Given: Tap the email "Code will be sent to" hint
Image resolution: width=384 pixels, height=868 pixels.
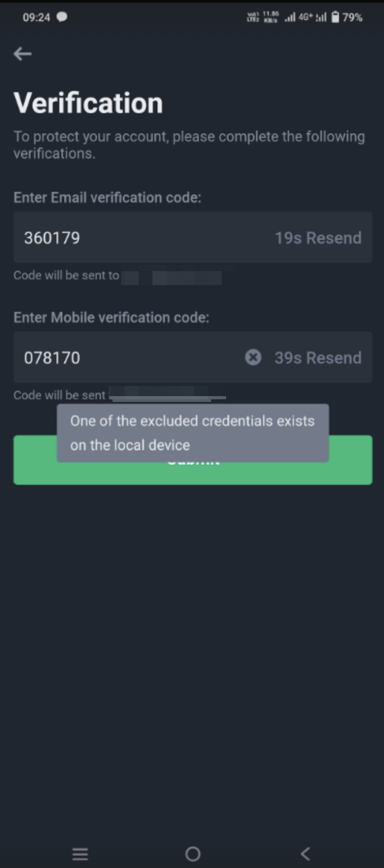Looking at the screenshot, I should pos(66,276).
